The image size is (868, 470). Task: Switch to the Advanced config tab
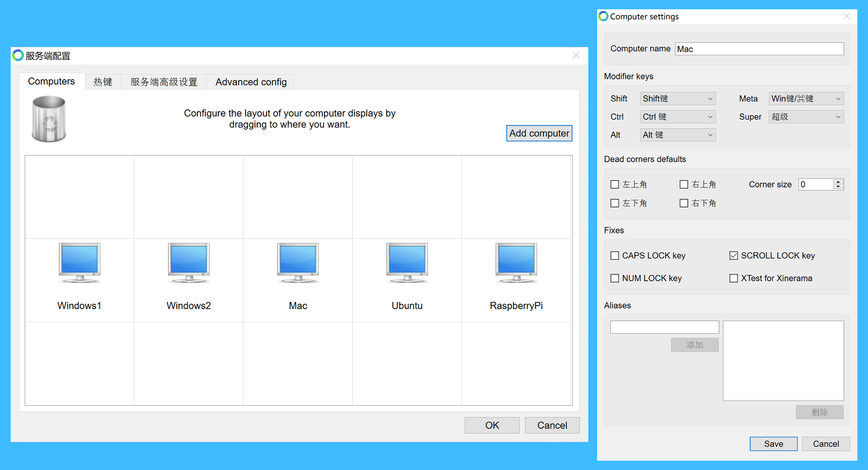(251, 82)
